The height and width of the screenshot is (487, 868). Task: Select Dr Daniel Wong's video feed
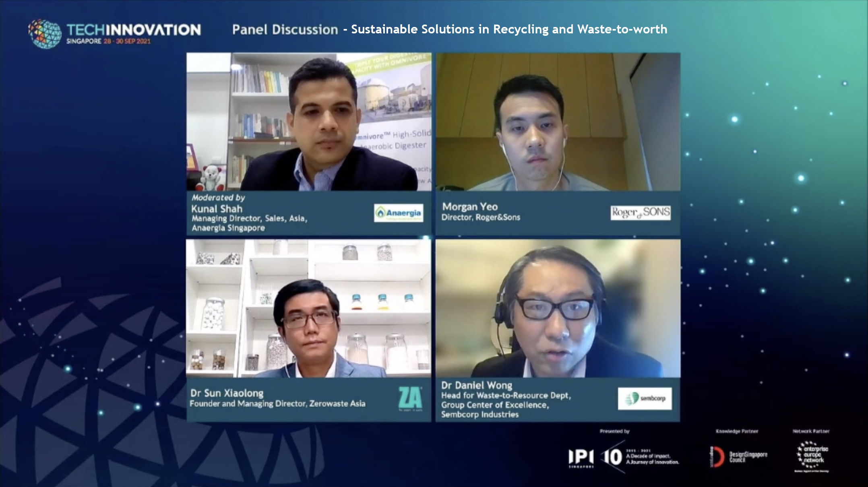pyautogui.click(x=558, y=308)
